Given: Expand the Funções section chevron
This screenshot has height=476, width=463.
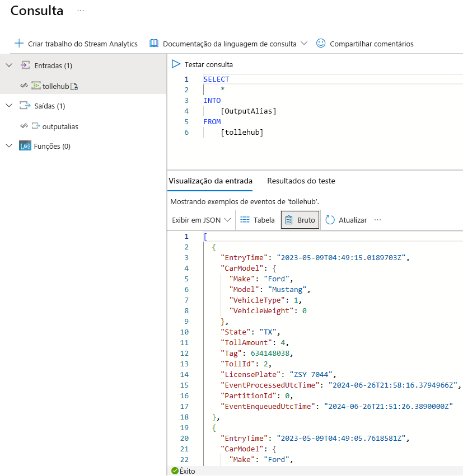Looking at the screenshot, I should point(8,147).
